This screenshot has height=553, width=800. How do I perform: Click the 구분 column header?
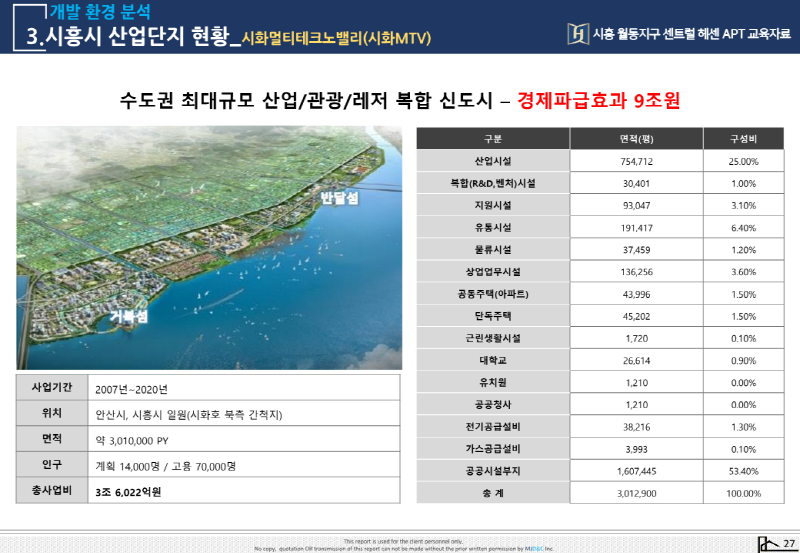pos(492,139)
